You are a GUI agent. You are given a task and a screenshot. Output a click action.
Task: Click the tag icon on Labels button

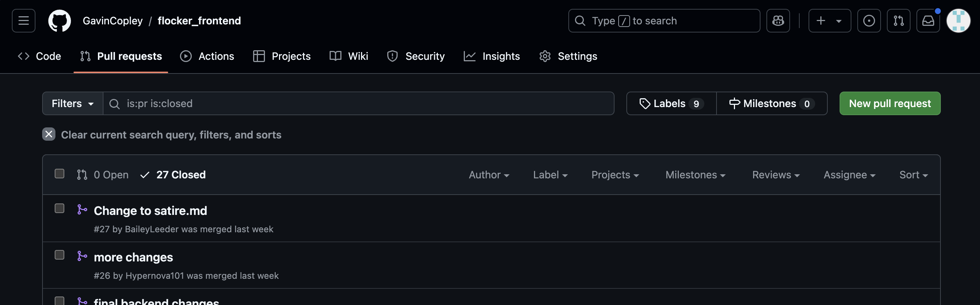(x=644, y=103)
